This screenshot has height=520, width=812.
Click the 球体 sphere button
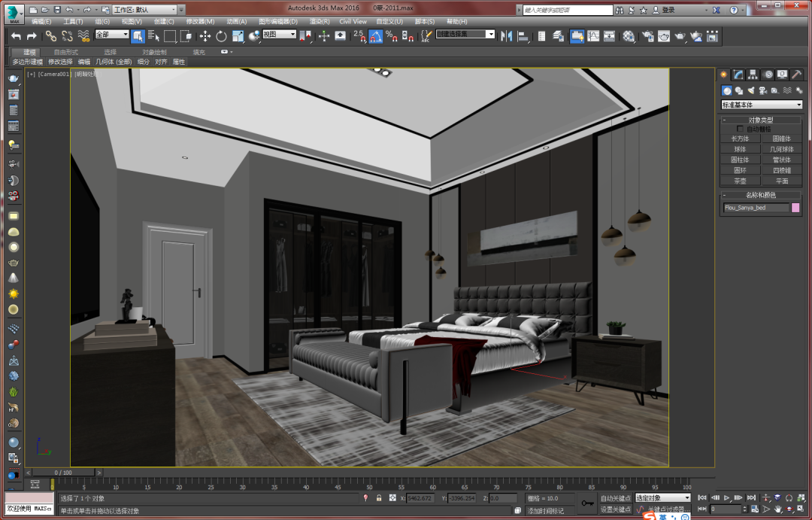coord(740,149)
